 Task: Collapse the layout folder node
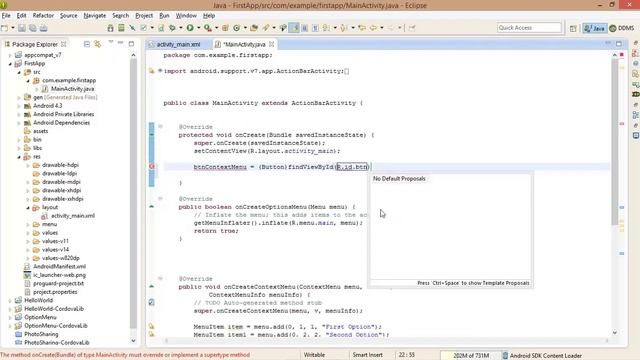tap(28, 207)
